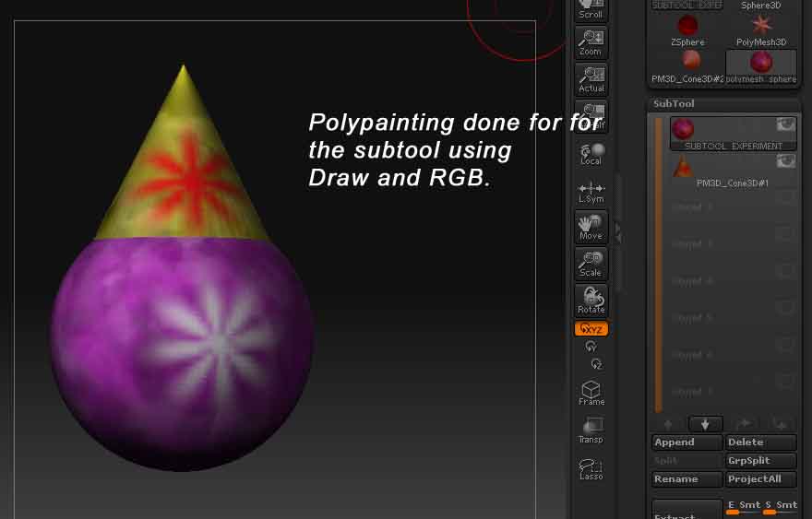Switch to Z-axis rotation mode icon
This screenshot has height=519, width=812.
(x=596, y=364)
